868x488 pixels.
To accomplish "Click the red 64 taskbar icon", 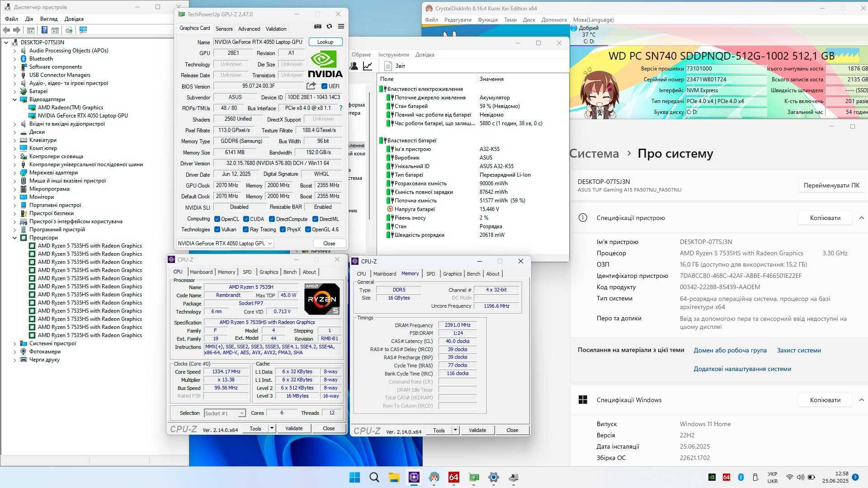I will (454, 477).
